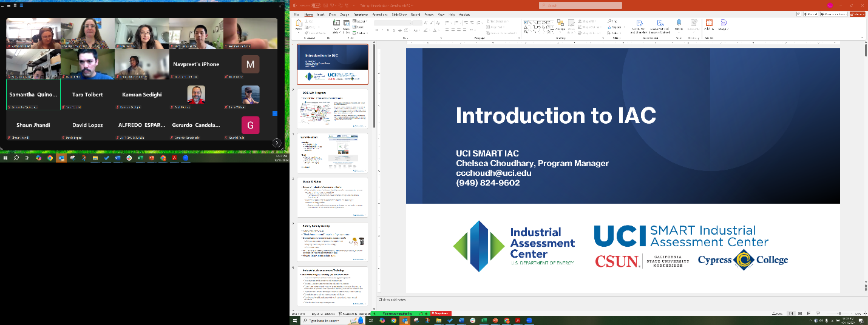
Task: Select slide thumbnail 'DOE IAC Program'
Action: (332, 109)
